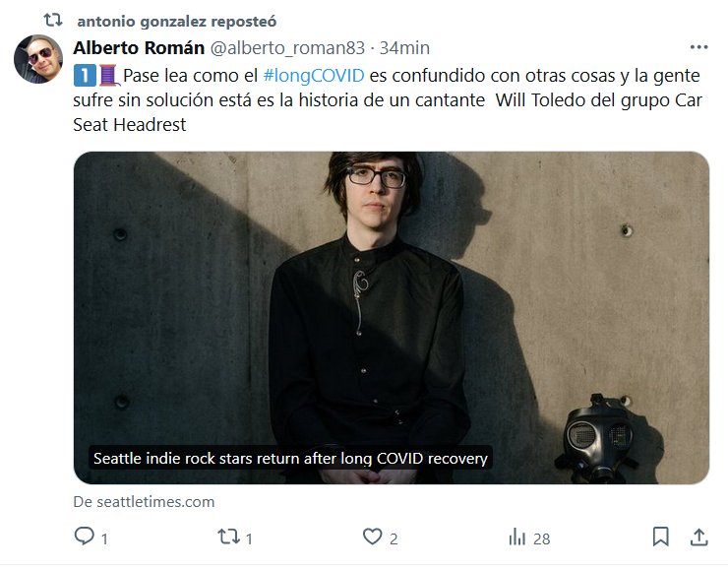Like the post via the heart icon
The height and width of the screenshot is (569, 728).
[x=372, y=537]
